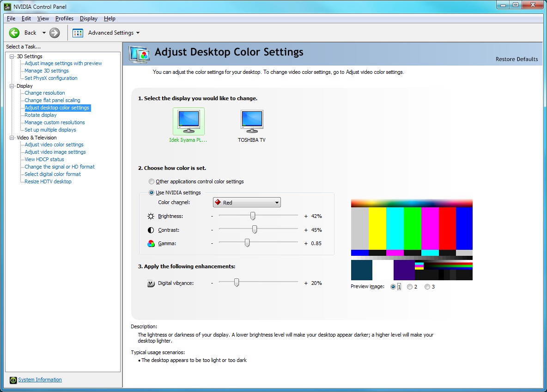Click the Contrast half-circle icon
Image resolution: width=547 pixels, height=392 pixels.
click(x=151, y=230)
